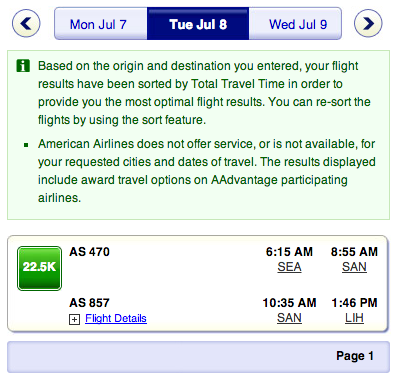Select the Tue Jul 8 tab
The width and height of the screenshot is (398, 381).
click(198, 24)
